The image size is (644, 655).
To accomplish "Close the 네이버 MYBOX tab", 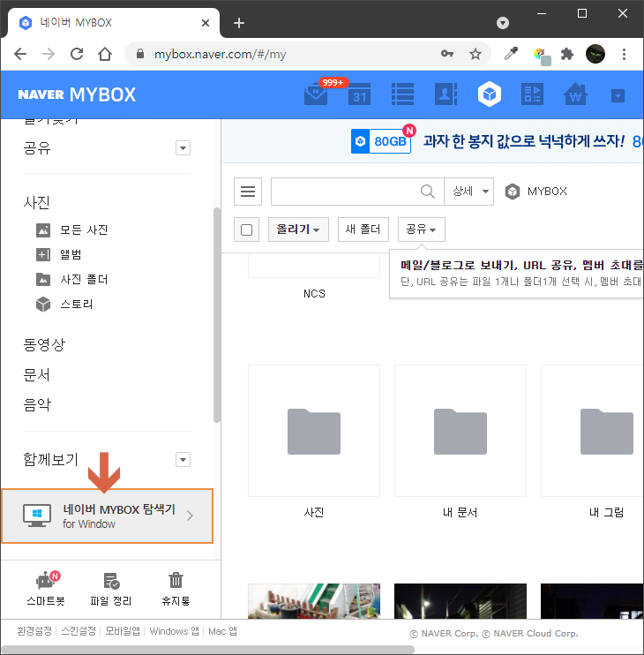I will click(x=206, y=23).
